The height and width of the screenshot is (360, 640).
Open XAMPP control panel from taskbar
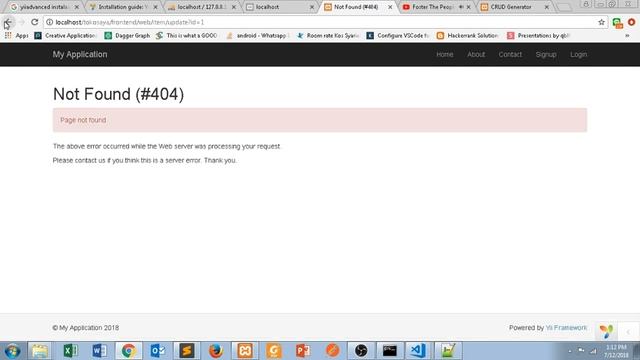[x=245, y=351]
